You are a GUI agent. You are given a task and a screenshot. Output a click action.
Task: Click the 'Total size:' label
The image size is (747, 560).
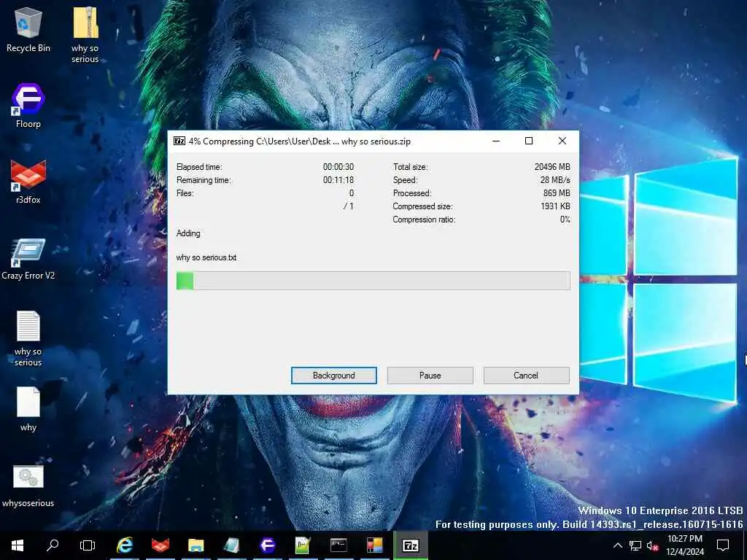click(410, 167)
